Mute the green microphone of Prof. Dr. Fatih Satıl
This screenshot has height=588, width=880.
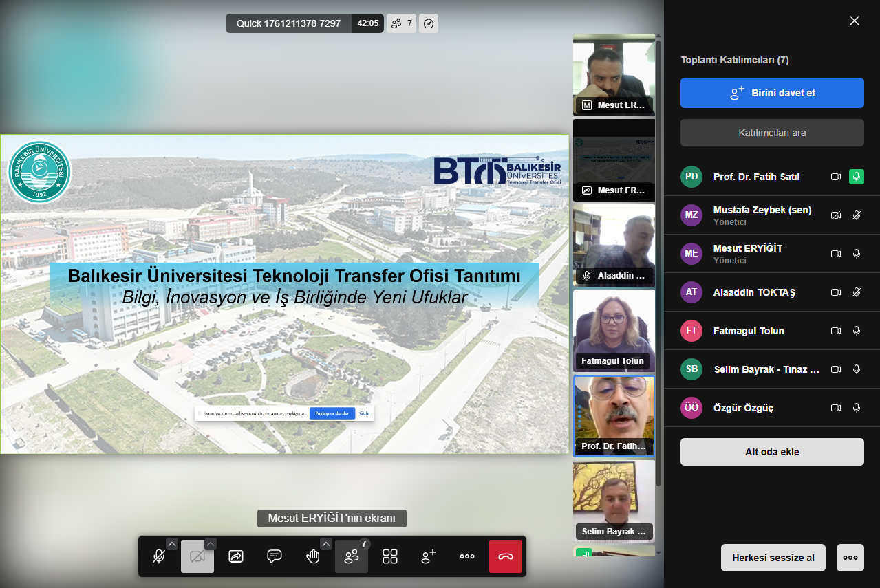[857, 177]
